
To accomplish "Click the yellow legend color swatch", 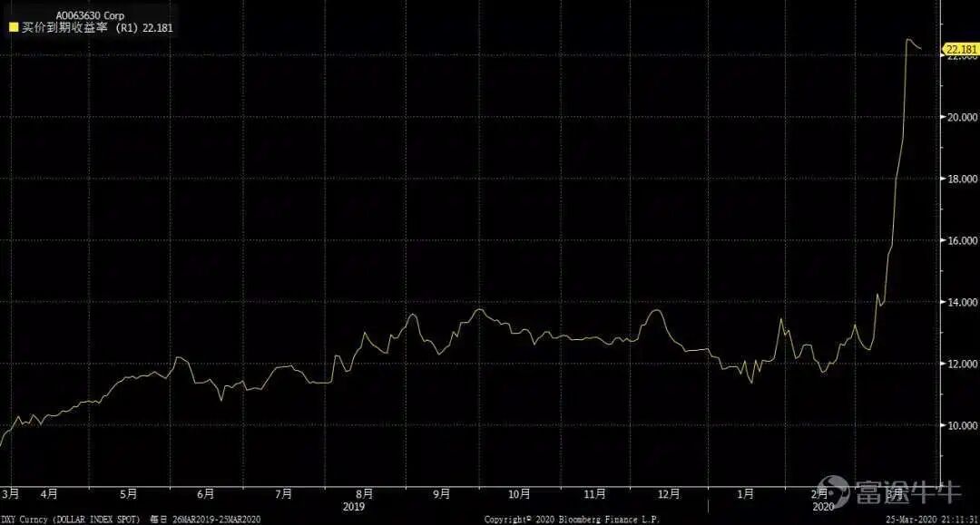I will coord(14,27).
